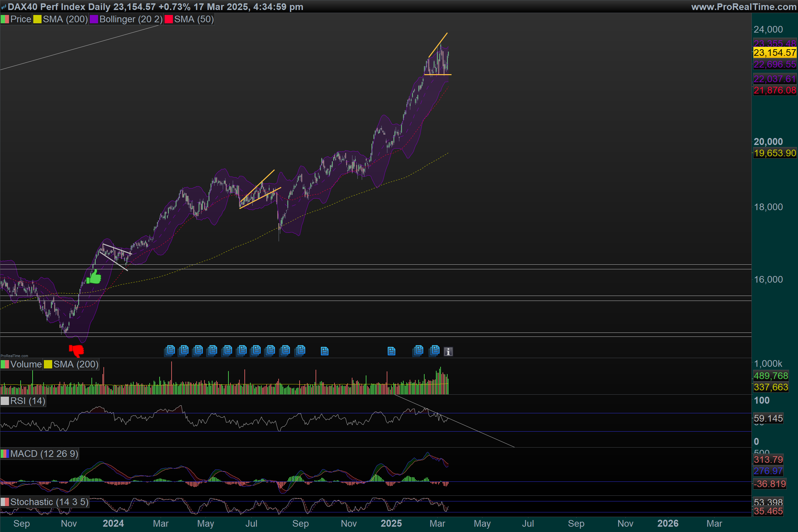The height and width of the screenshot is (532, 798).
Task: Click the yellow 23,154.57 current price tag
Action: [775, 53]
